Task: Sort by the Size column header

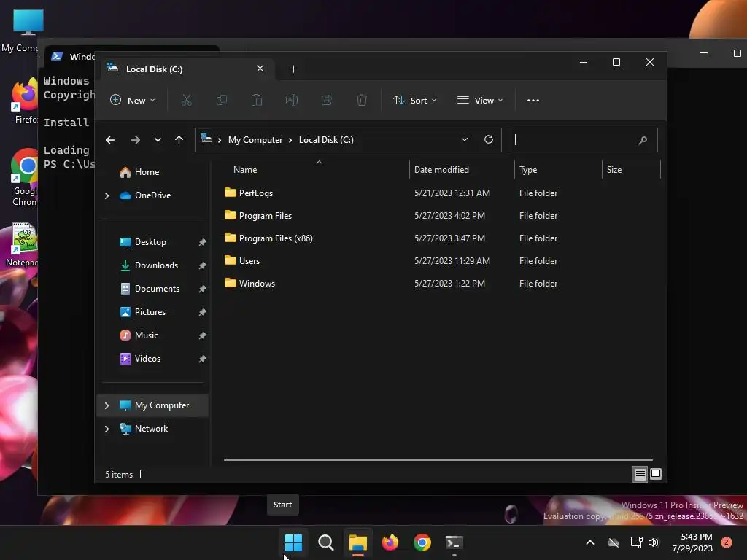Action: point(614,170)
